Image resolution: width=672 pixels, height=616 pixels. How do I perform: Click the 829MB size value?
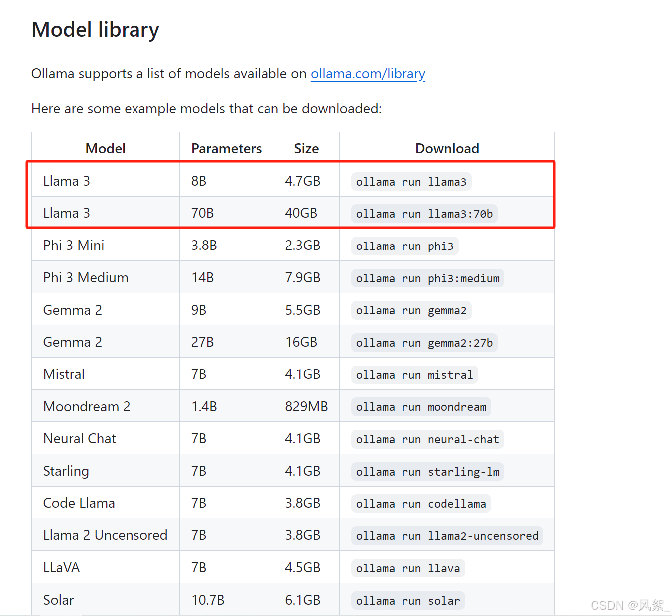pos(306,406)
